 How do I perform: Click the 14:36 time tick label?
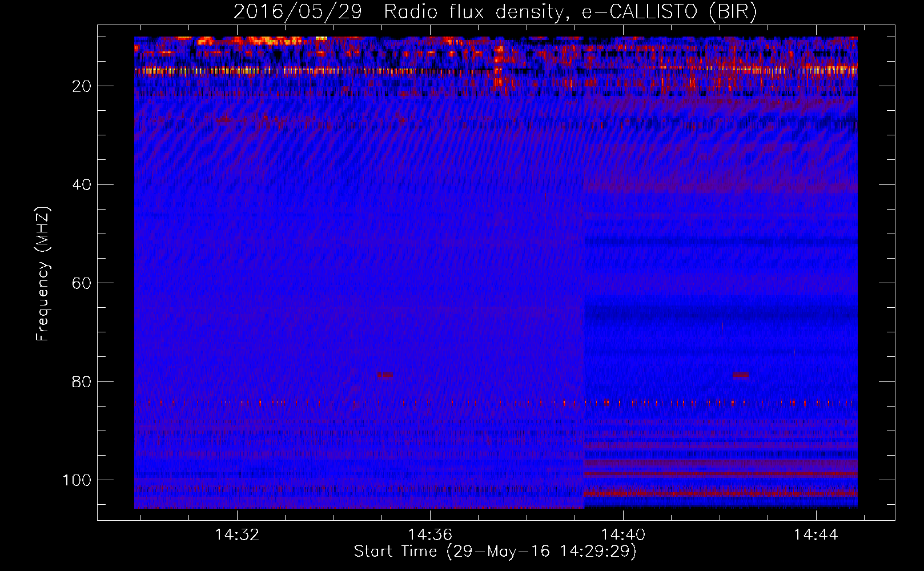click(430, 534)
